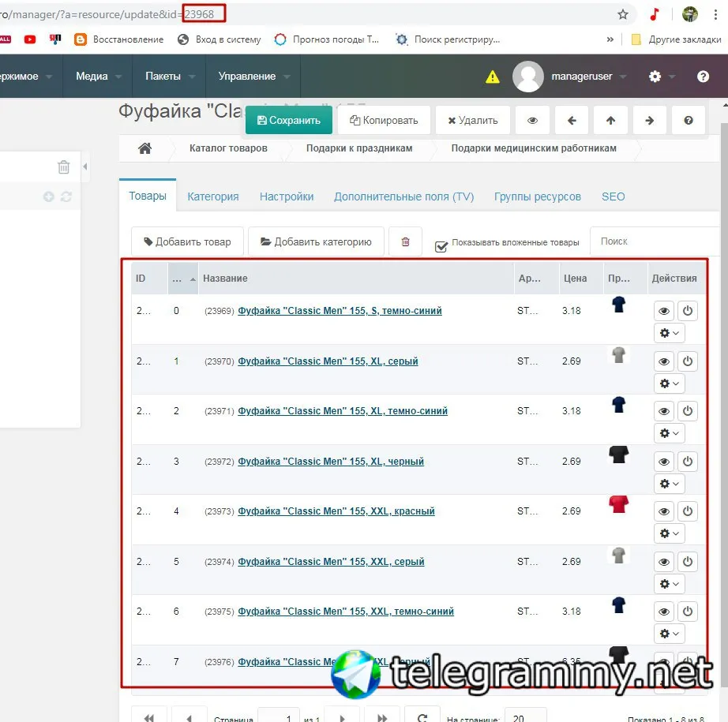The image size is (728, 722).
Task: Go to parent resource with up arrow
Action: click(610, 120)
